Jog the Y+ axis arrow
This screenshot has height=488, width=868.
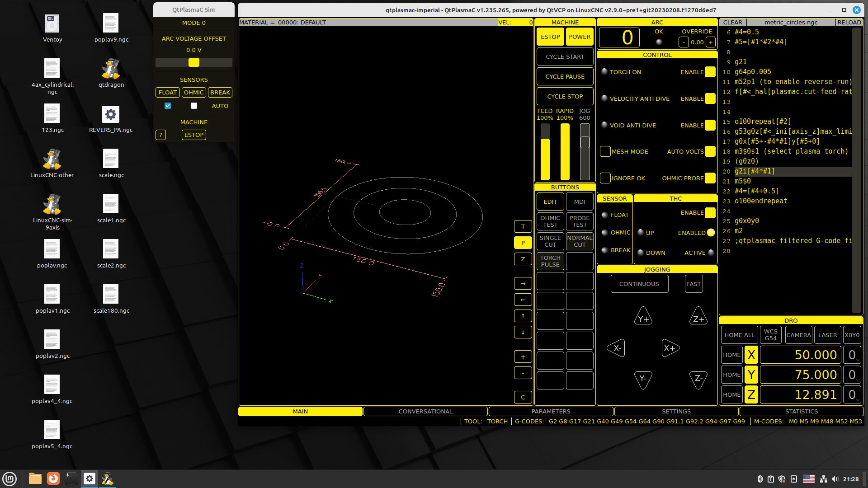click(643, 316)
